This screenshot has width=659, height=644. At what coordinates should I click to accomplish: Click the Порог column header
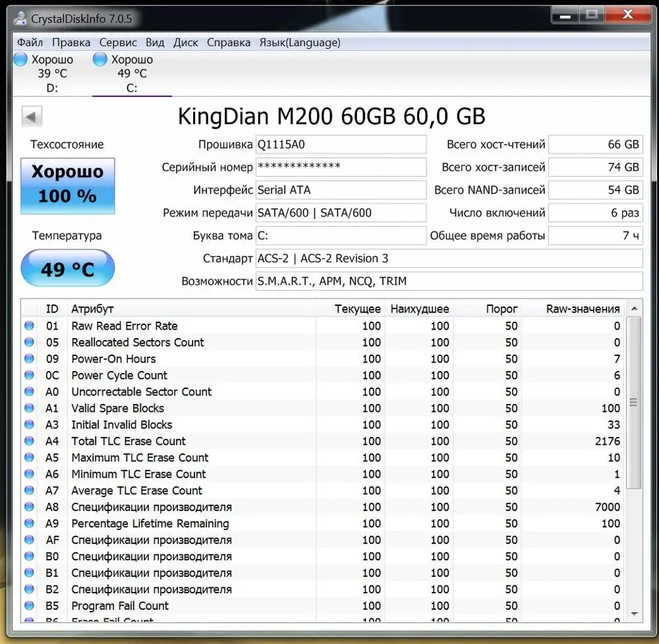click(488, 309)
